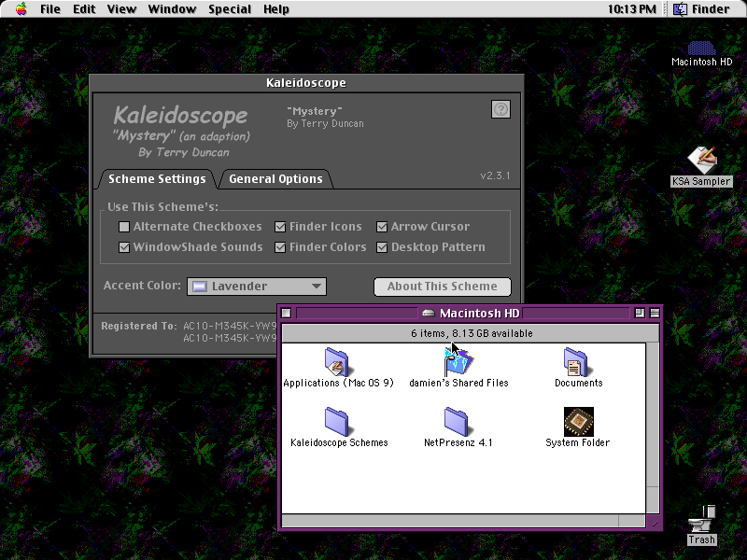The width and height of the screenshot is (747, 560).
Task: Open the Window menu
Action: click(172, 9)
